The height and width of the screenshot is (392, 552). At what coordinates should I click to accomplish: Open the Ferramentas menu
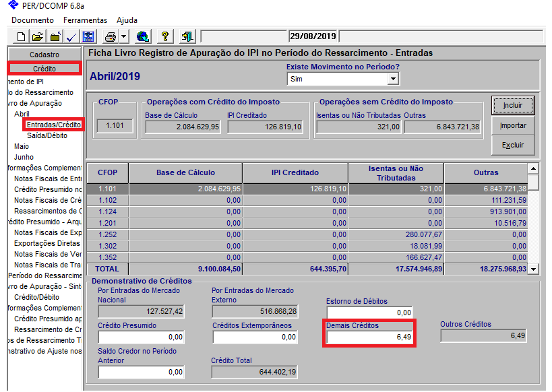click(85, 20)
